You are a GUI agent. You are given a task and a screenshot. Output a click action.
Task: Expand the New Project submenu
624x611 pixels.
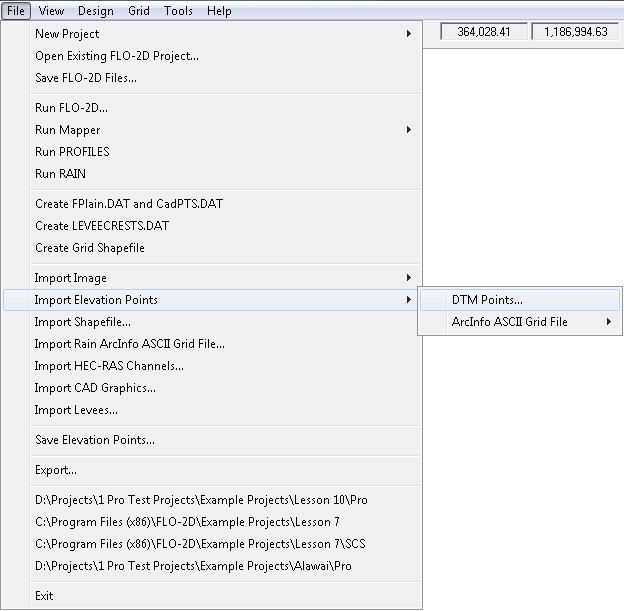click(x=67, y=34)
